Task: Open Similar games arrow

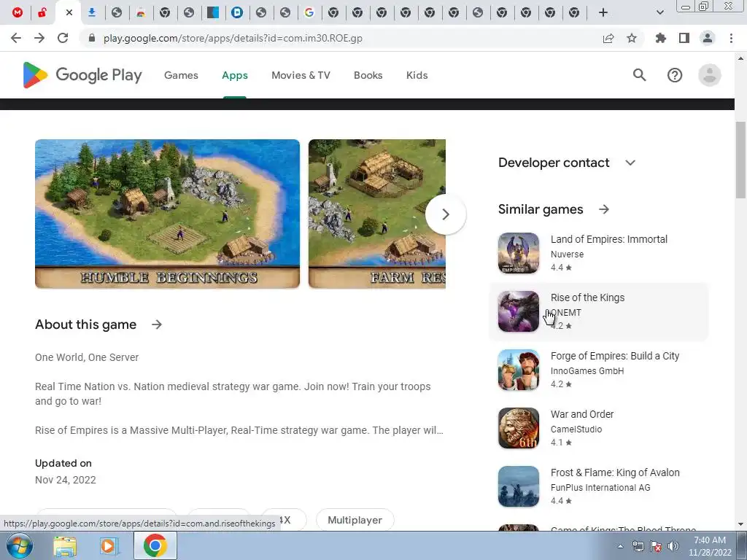Action: [604, 209]
